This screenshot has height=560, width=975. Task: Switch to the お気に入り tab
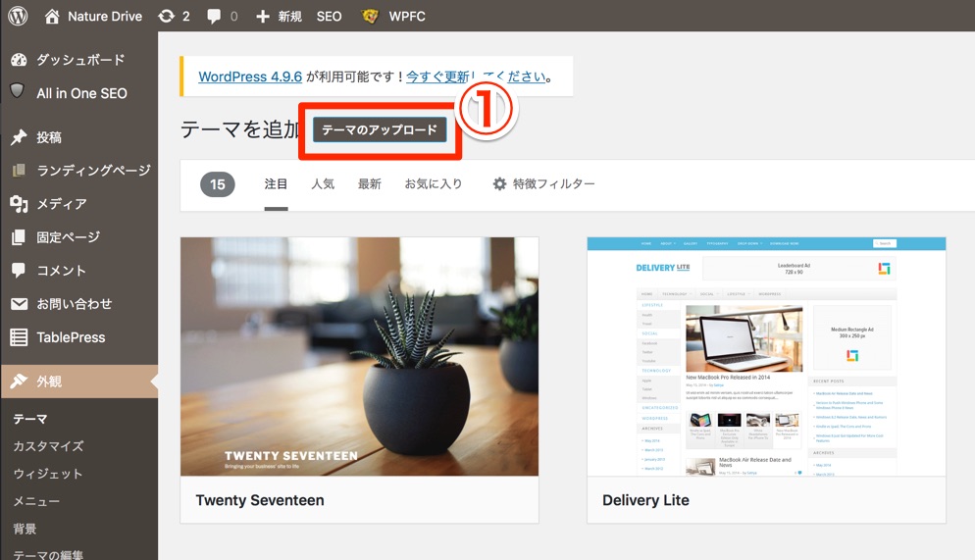434,184
